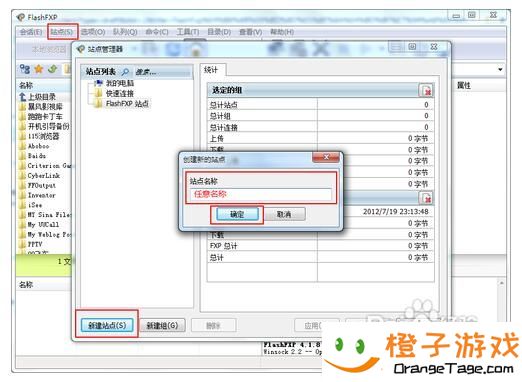Close the 创建新的站点 dialog

click(x=326, y=157)
